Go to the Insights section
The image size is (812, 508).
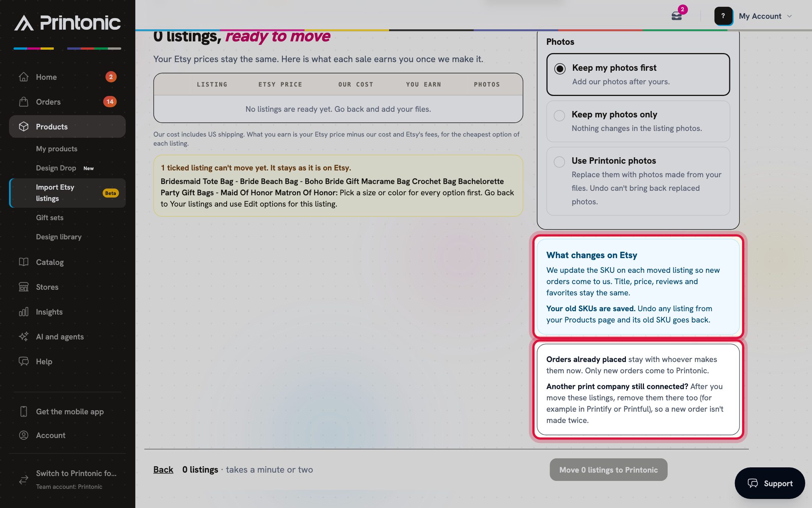pyautogui.click(x=67, y=312)
